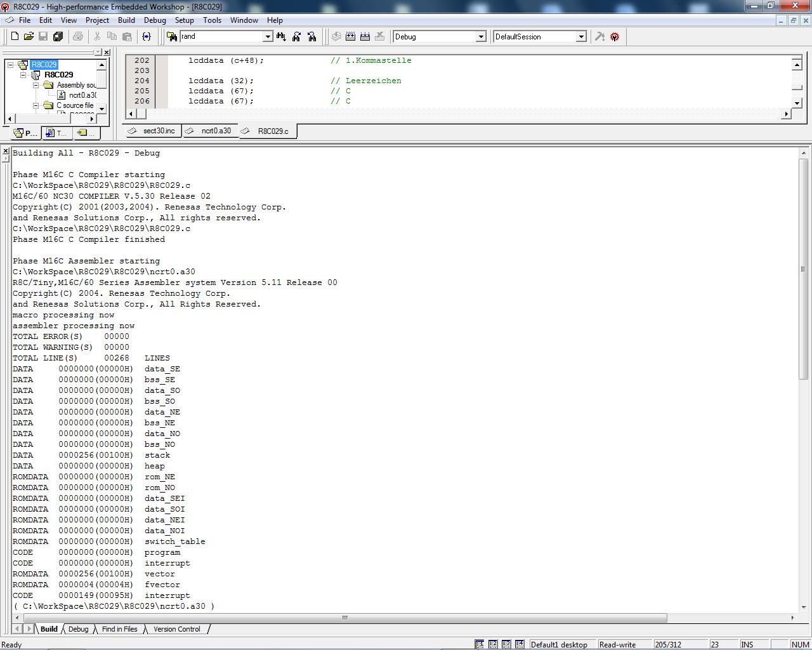Open the Setup menu
Image resolution: width=812 pixels, height=650 pixels.
tap(185, 20)
